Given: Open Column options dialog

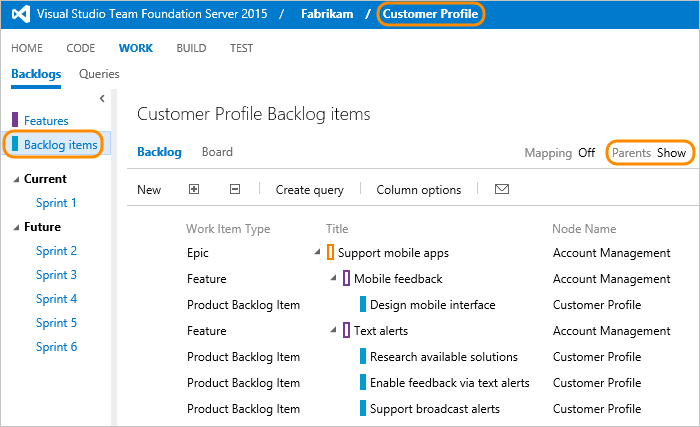Looking at the screenshot, I should 418,190.
